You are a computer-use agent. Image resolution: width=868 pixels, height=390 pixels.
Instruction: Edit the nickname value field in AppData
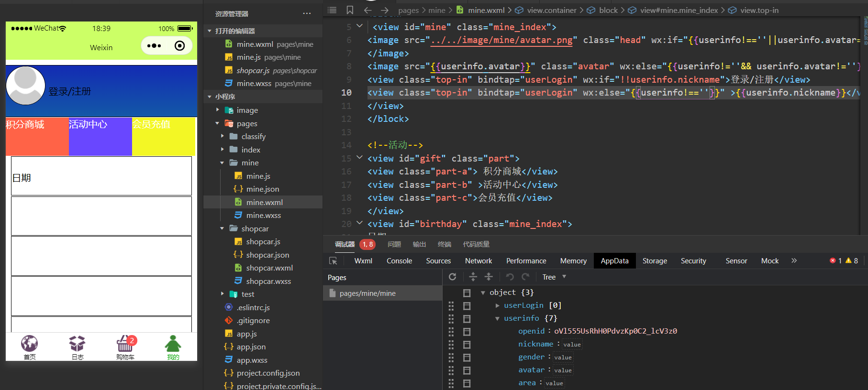point(572,345)
